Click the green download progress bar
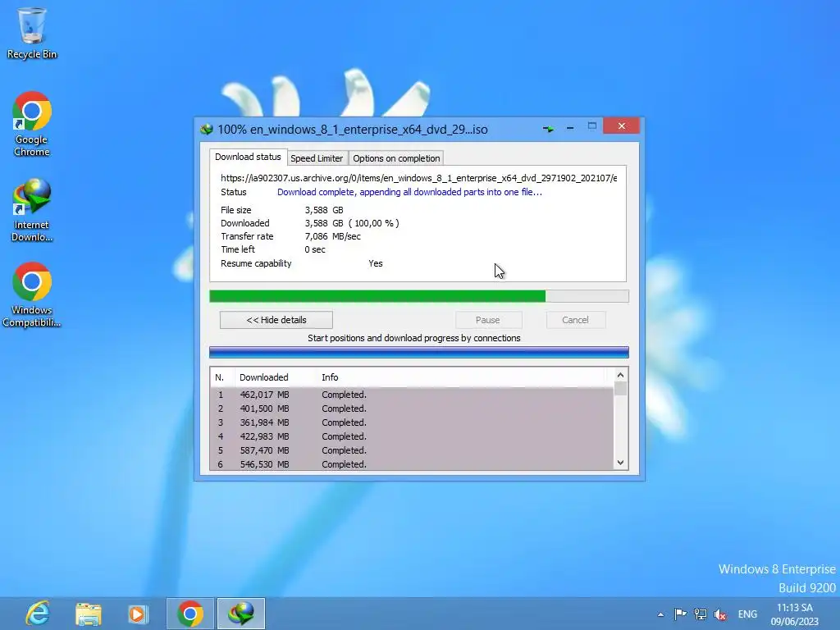Image resolution: width=840 pixels, height=630 pixels. point(419,296)
